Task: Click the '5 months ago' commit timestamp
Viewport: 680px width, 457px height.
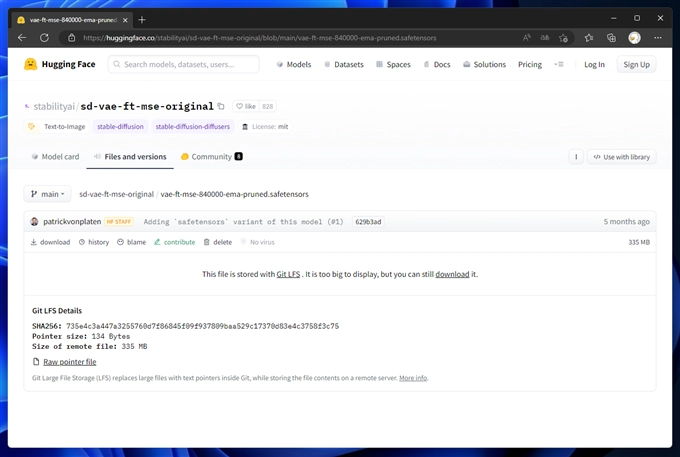Action: [x=627, y=222]
